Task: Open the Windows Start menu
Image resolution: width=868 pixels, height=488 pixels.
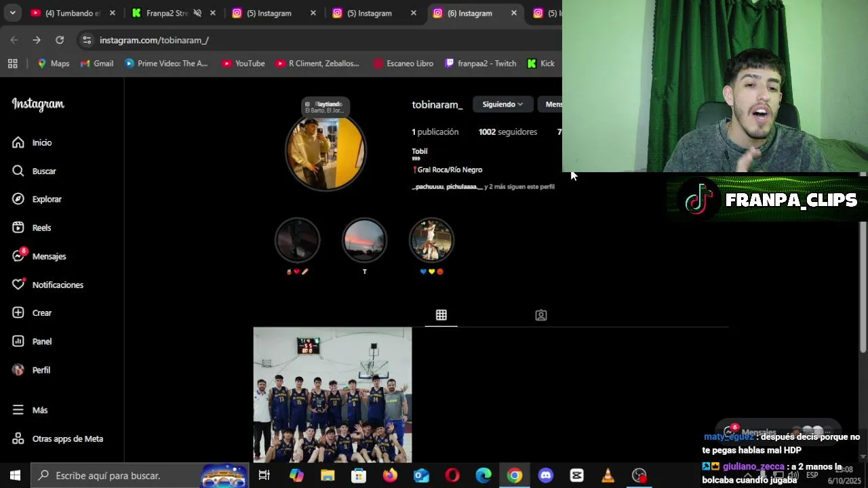Action: point(15,476)
